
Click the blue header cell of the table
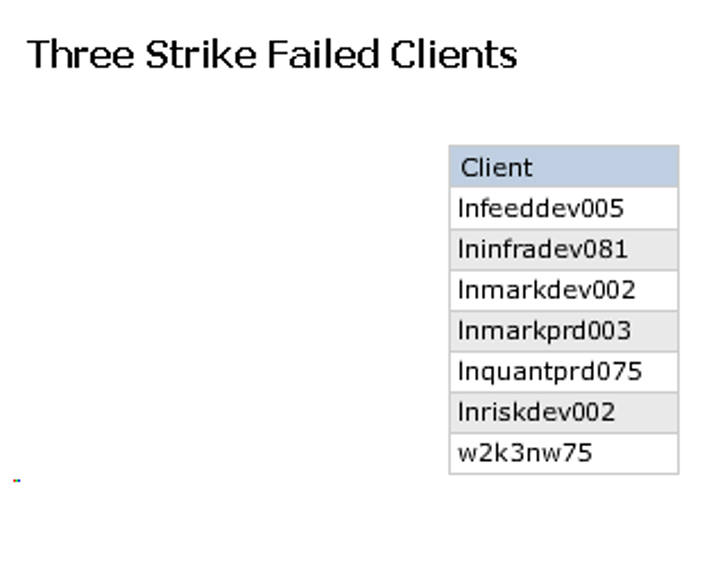point(563,167)
